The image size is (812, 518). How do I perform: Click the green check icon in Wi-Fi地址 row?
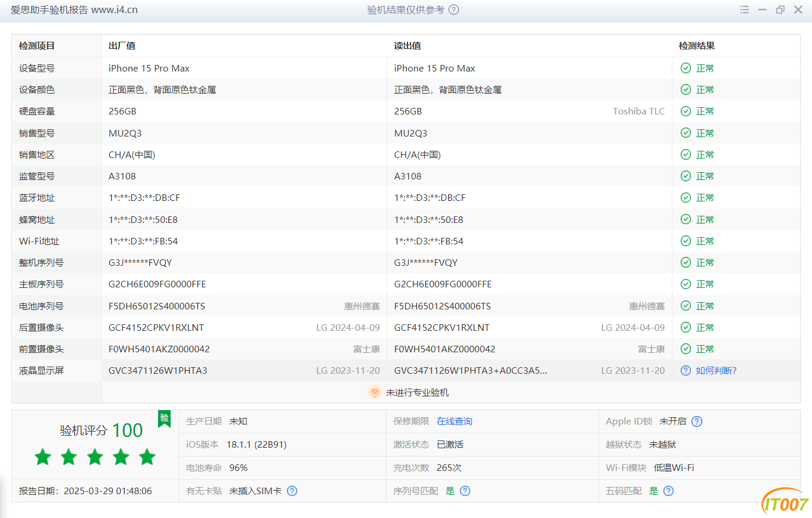pos(686,241)
